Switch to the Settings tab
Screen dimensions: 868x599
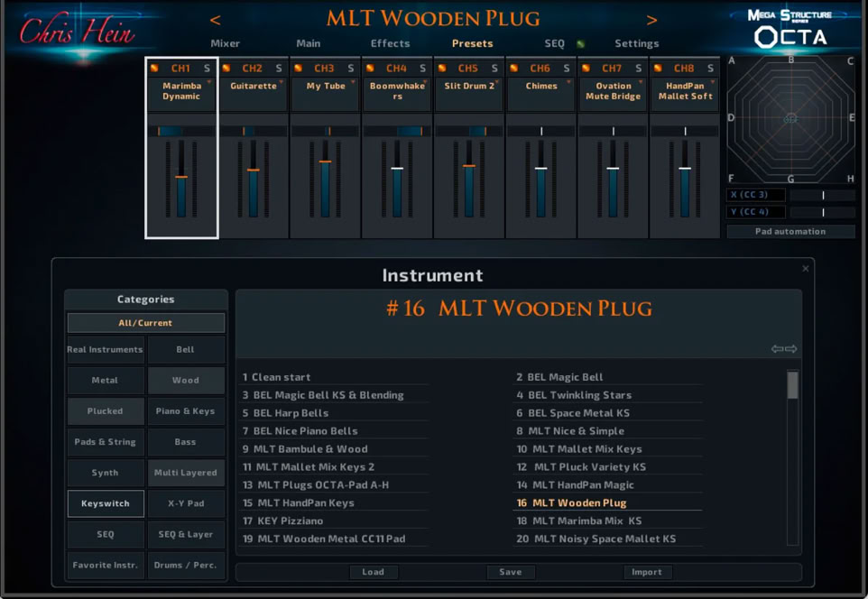tap(637, 43)
